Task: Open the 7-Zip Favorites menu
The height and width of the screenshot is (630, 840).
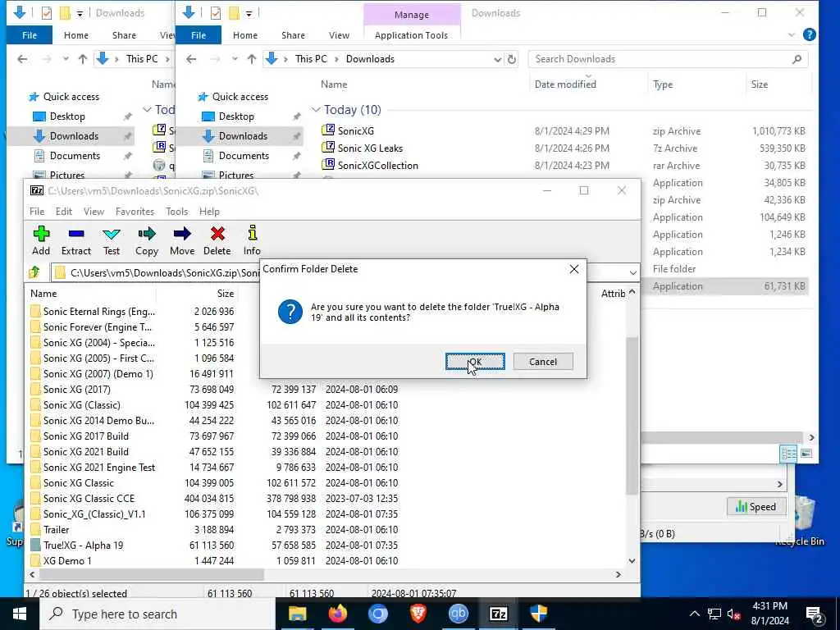Action: (135, 212)
